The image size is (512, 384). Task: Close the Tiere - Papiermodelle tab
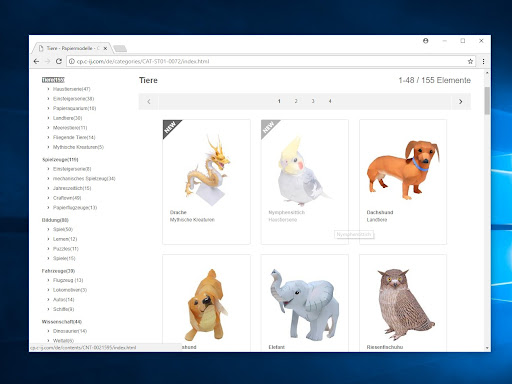pyautogui.click(x=105, y=48)
